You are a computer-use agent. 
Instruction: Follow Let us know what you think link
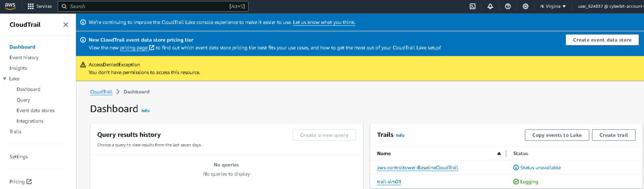pos(324,22)
